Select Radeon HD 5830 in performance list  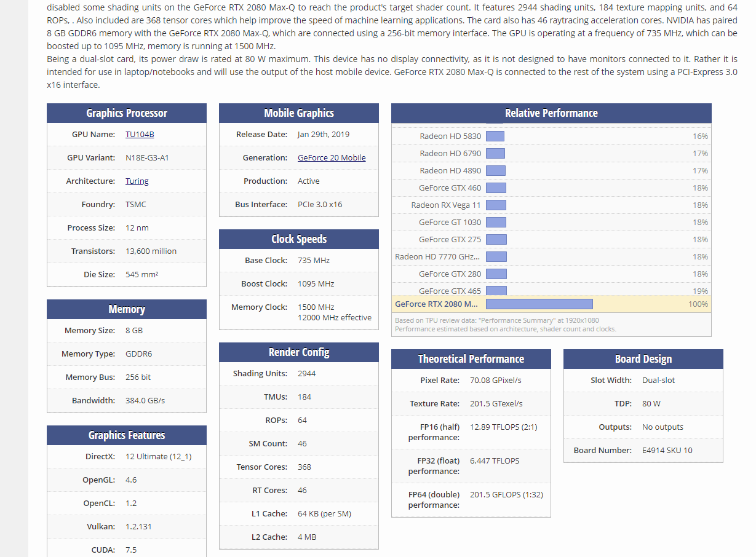[450, 136]
